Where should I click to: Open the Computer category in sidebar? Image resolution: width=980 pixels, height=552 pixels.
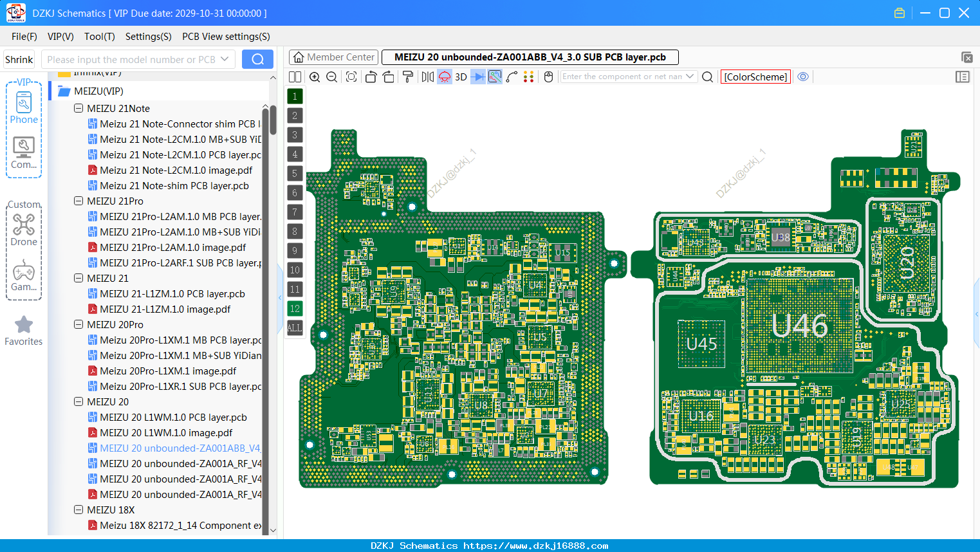pyautogui.click(x=24, y=153)
